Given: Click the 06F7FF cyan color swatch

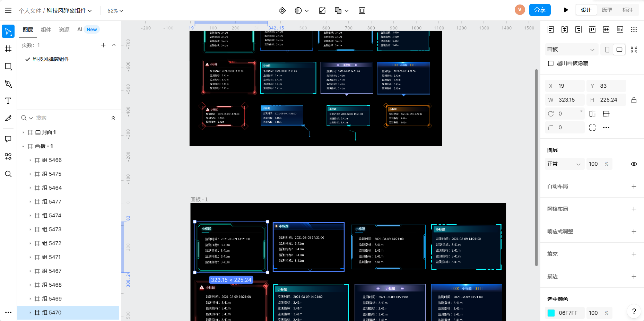Looking at the screenshot, I should coord(551,313).
